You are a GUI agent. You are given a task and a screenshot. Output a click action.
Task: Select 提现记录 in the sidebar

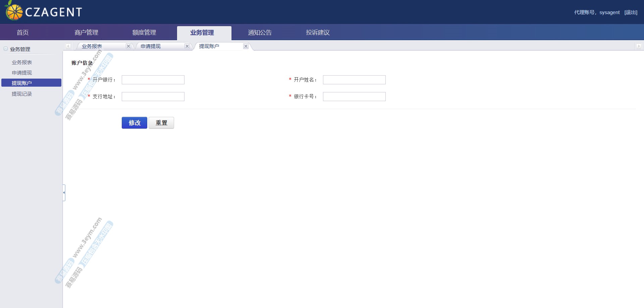[22, 94]
